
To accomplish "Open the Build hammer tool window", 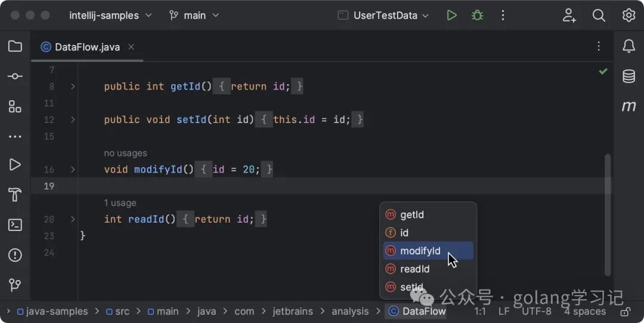I will point(15,195).
